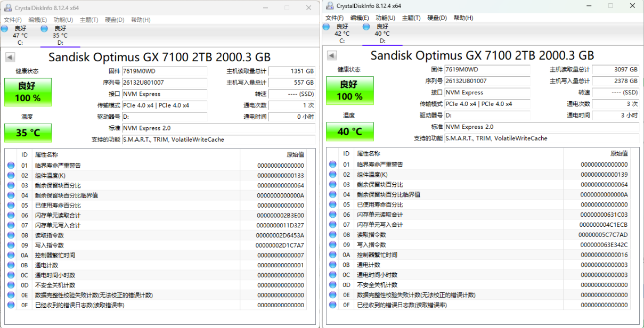Click transfer mode field in left window
This screenshot has height=328, width=644.
click(x=165, y=105)
